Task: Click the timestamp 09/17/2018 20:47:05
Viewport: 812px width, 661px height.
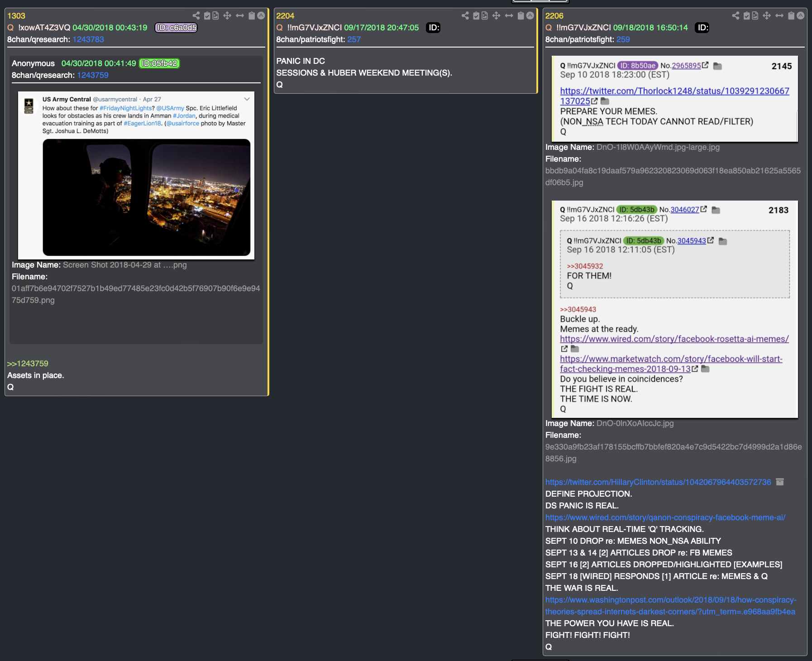Action: 382,28
